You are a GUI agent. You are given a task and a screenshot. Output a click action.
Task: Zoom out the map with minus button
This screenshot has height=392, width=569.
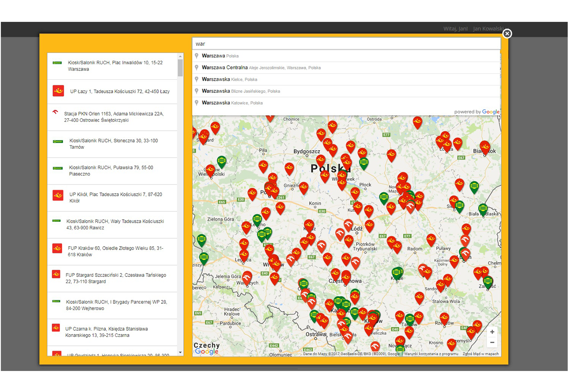(492, 342)
